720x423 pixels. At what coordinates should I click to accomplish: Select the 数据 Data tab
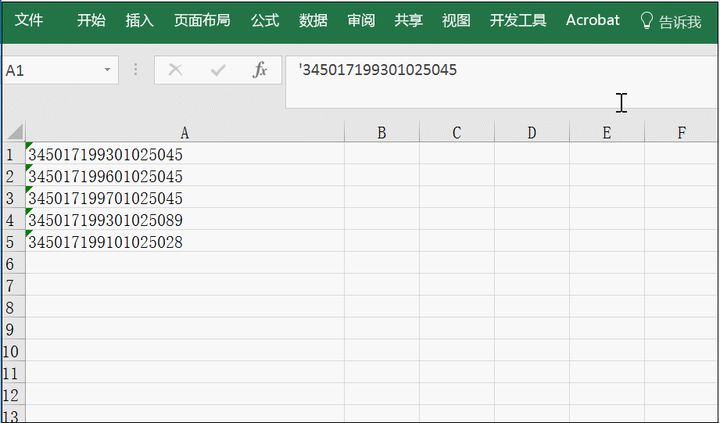(x=313, y=21)
